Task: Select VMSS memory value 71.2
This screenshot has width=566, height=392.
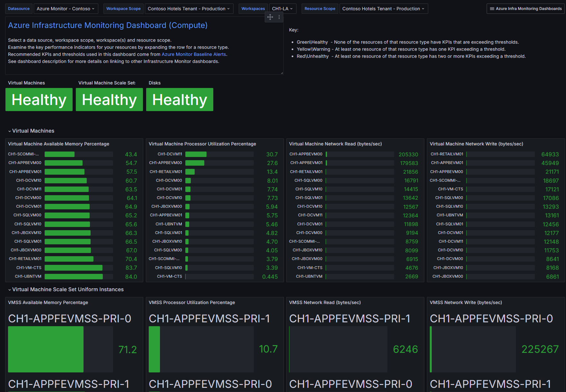Action: pos(128,349)
